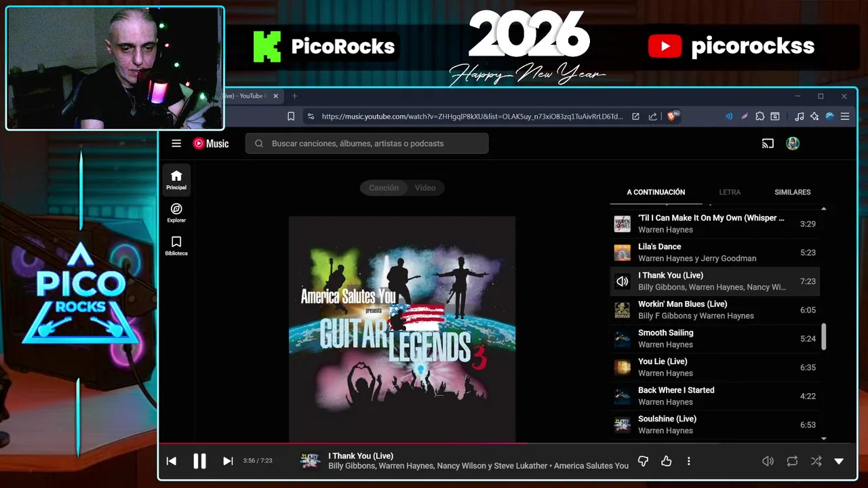This screenshot has height=488, width=868.
Task: Play Soulshine (Live) from queue
Action: click(715, 424)
